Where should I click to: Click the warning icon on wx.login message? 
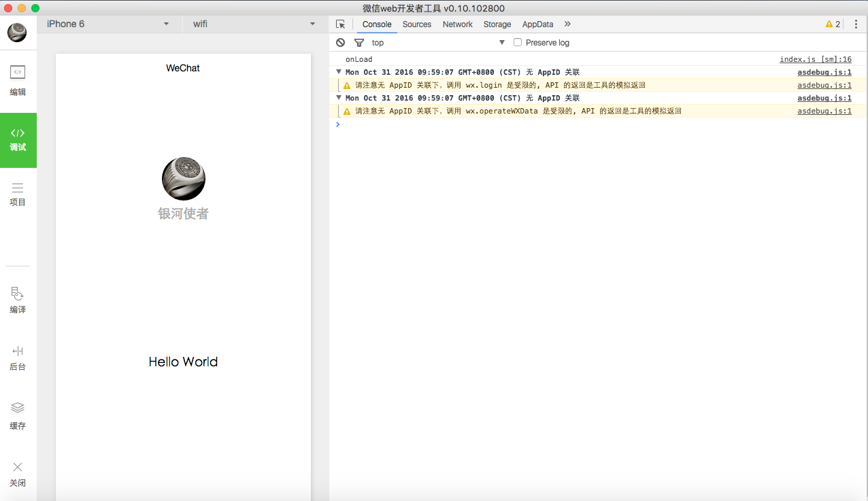tap(347, 86)
